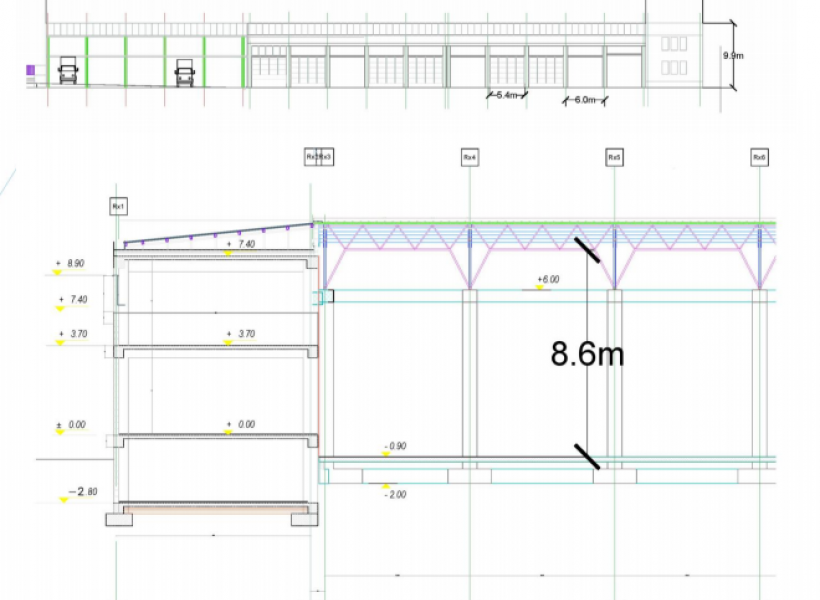Select the second truck in the elevation
This screenshot has width=820, height=600.
185,73
